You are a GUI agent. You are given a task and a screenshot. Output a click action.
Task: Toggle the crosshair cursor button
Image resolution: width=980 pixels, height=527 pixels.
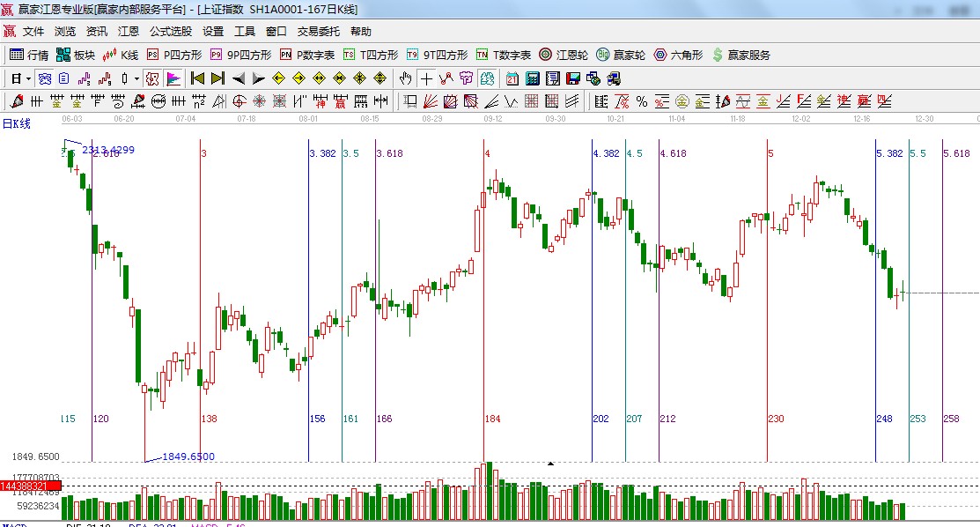click(x=426, y=78)
